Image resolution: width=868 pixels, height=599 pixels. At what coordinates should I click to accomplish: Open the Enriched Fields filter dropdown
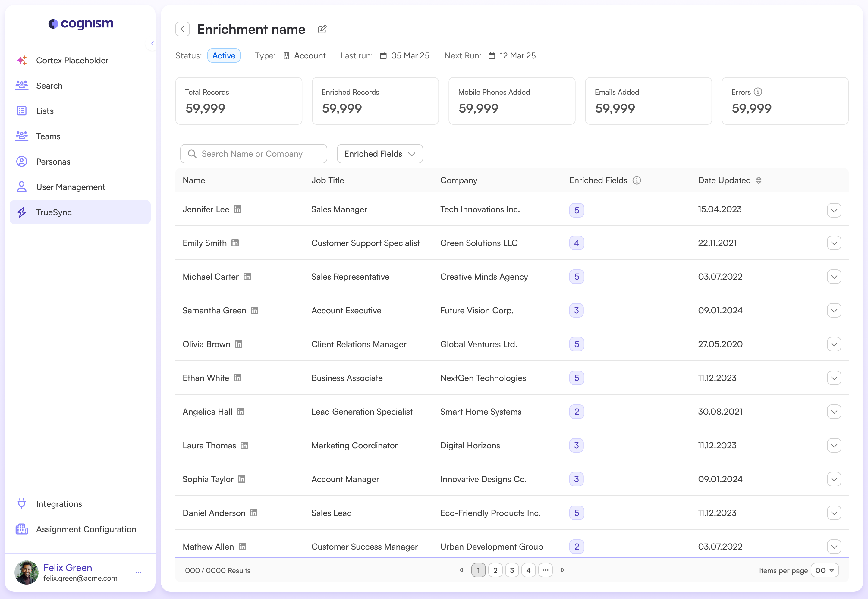pos(379,154)
